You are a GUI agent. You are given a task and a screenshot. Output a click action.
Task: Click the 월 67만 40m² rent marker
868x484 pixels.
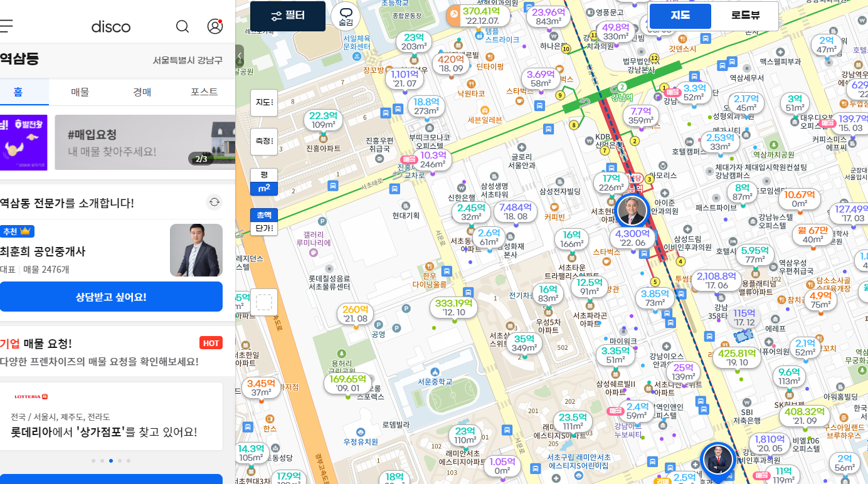coord(813,234)
